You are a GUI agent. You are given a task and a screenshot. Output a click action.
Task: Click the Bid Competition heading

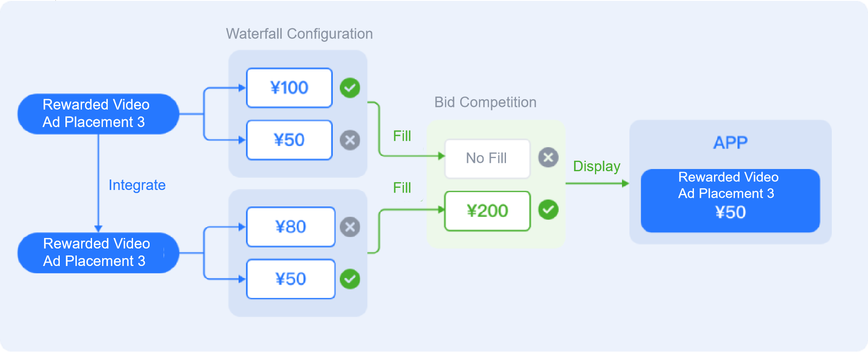[x=485, y=102]
